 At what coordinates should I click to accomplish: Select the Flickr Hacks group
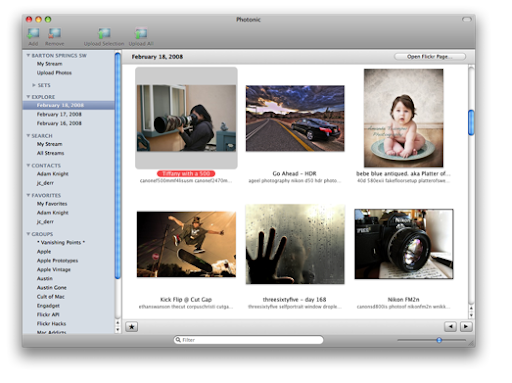click(x=51, y=324)
